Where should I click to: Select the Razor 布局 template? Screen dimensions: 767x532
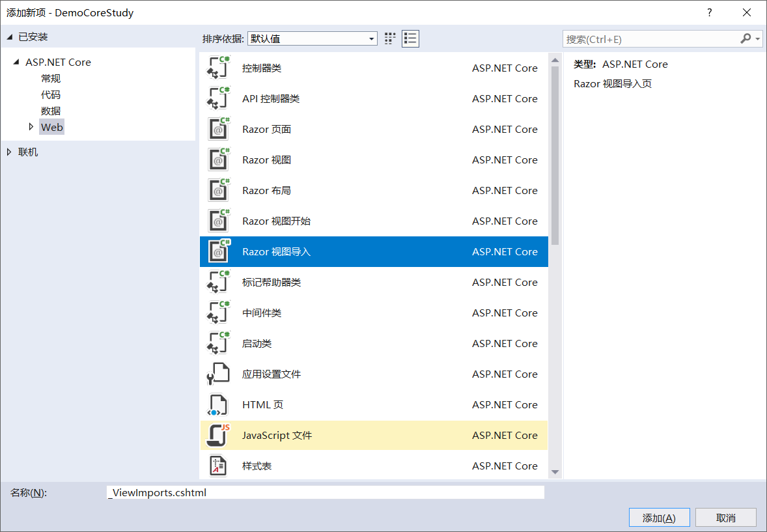(x=374, y=190)
